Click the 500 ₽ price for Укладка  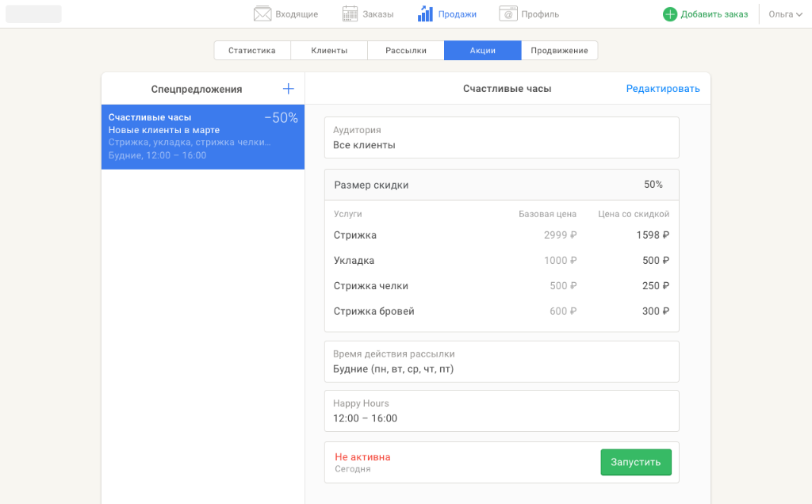coord(656,260)
